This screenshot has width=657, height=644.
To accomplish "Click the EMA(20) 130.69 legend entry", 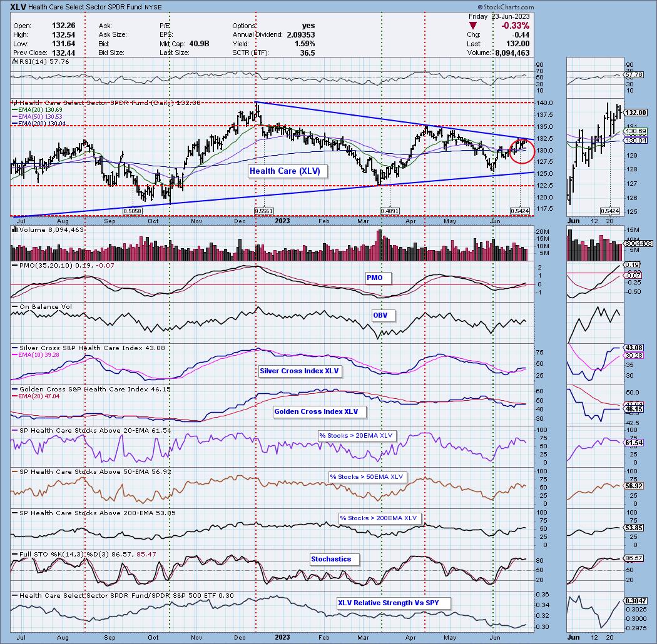I will click(x=37, y=109).
